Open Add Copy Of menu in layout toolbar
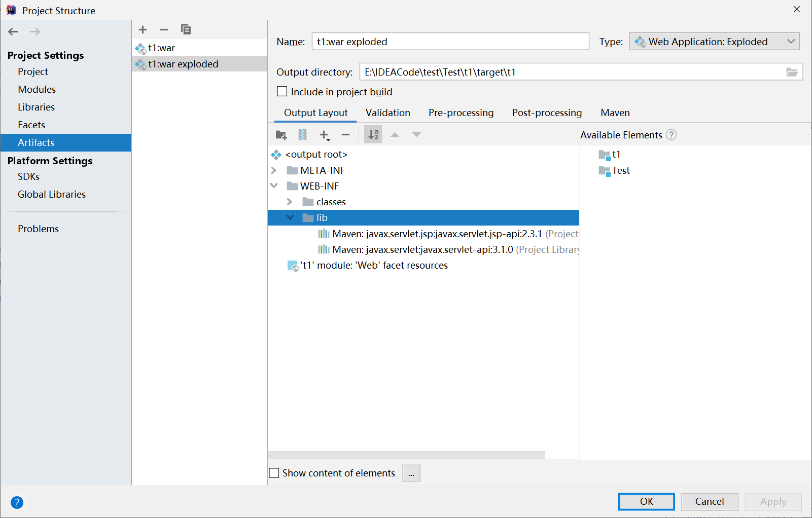This screenshot has width=812, height=518. point(325,135)
